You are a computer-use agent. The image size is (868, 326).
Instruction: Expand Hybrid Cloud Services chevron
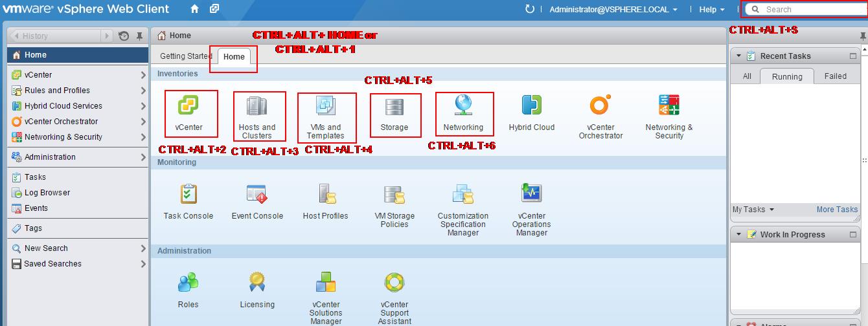[143, 106]
